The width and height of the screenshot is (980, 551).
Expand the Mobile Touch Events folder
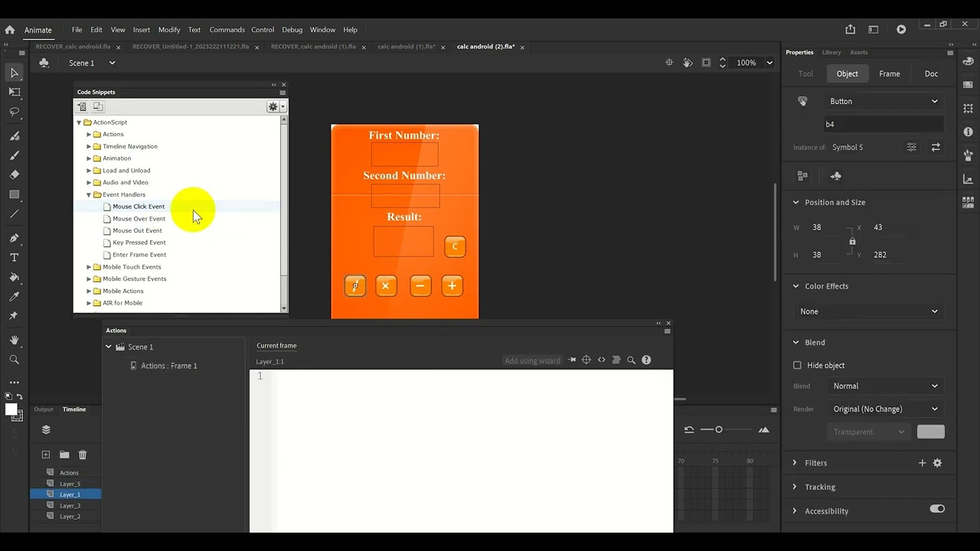click(x=89, y=267)
